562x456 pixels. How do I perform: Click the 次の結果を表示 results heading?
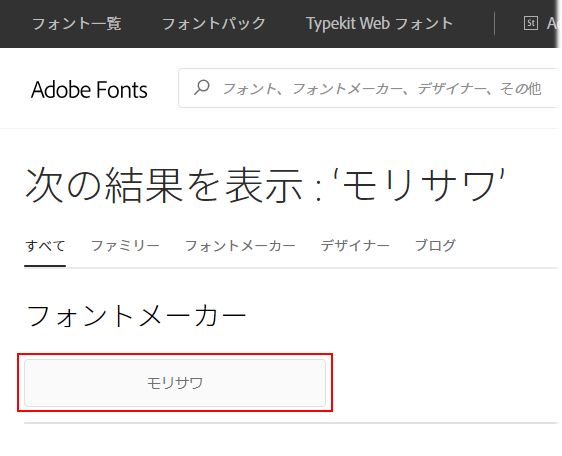pos(165,186)
